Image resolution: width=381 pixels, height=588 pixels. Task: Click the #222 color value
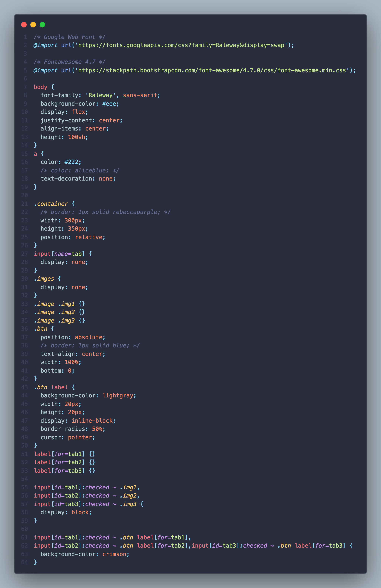71,162
